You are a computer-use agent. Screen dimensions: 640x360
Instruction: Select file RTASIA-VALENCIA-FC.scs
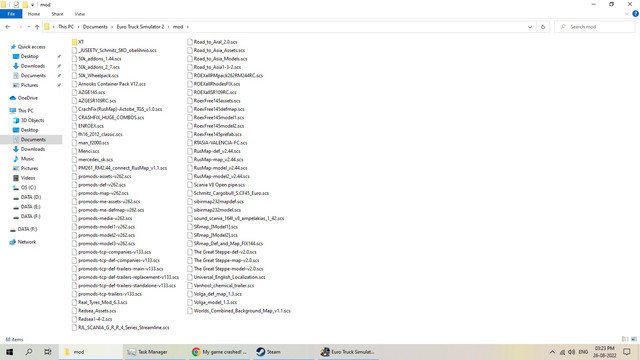[217, 143]
